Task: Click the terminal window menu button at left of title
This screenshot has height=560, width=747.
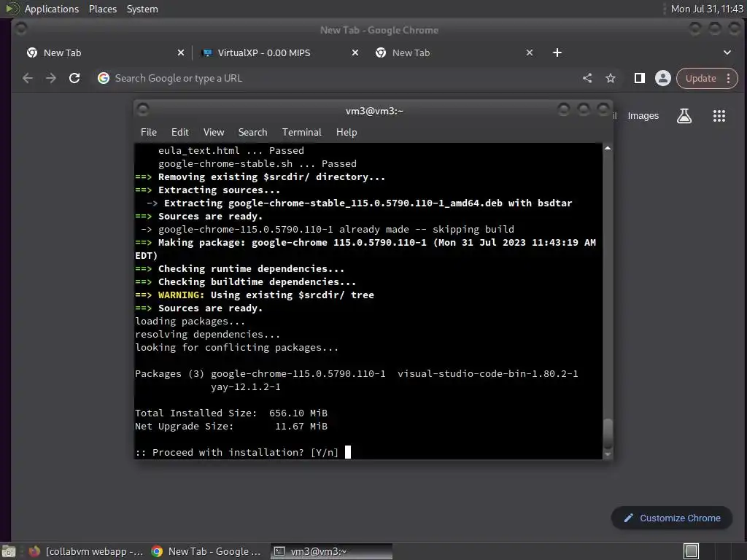Action: (x=143, y=110)
